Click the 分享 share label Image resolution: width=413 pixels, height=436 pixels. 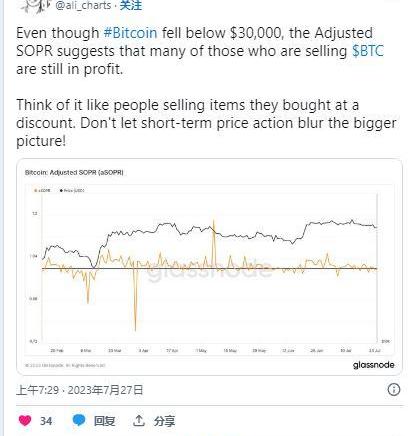coord(164,421)
